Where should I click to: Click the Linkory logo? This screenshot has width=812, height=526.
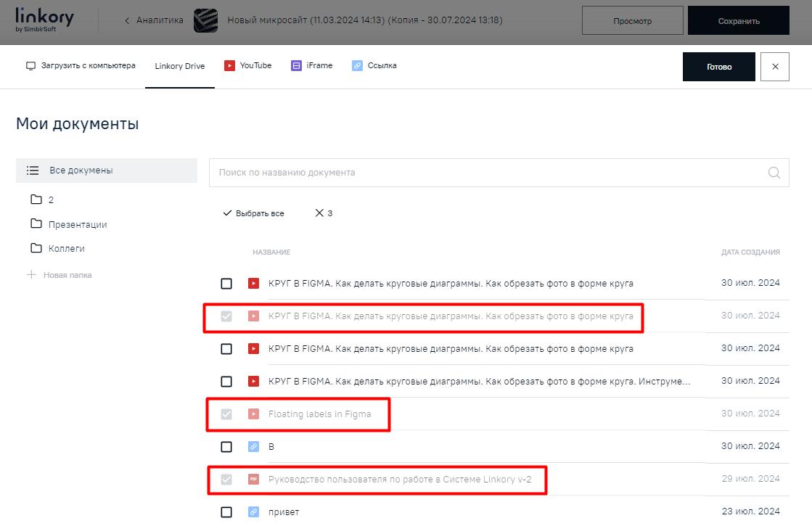[44, 20]
